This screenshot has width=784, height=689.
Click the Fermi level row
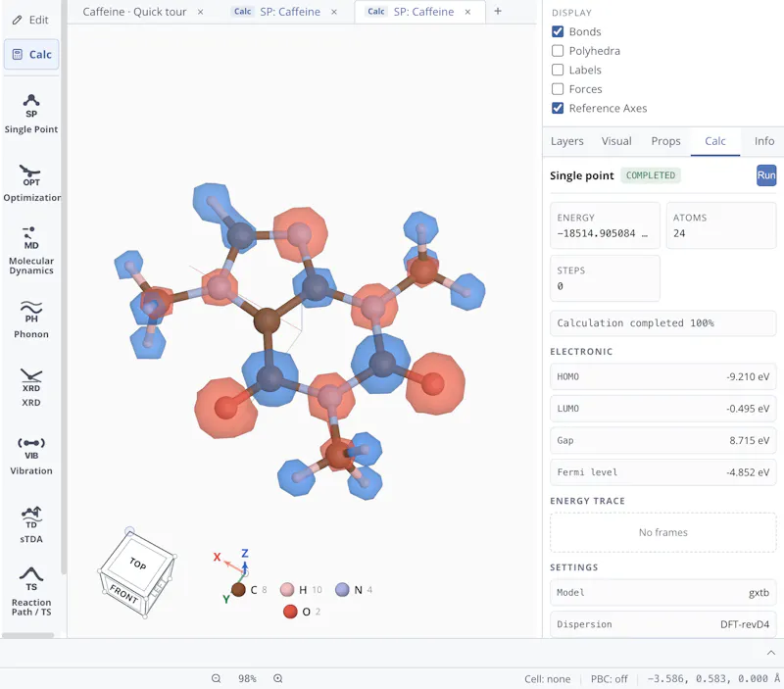[663, 472]
